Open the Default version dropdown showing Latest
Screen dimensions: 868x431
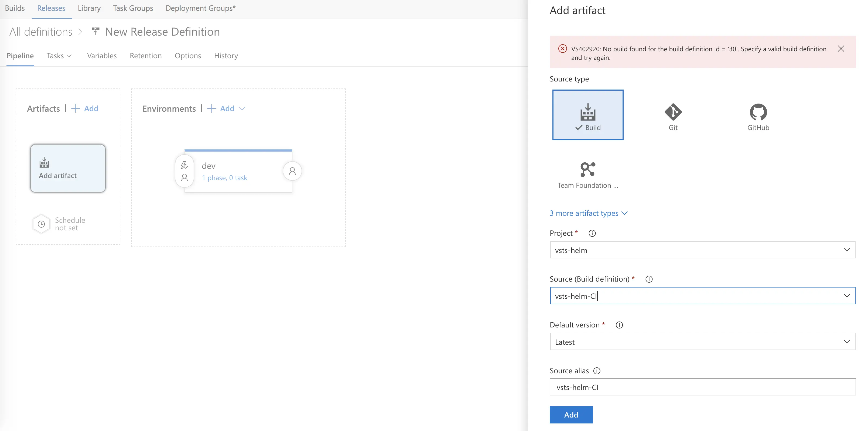coord(703,342)
